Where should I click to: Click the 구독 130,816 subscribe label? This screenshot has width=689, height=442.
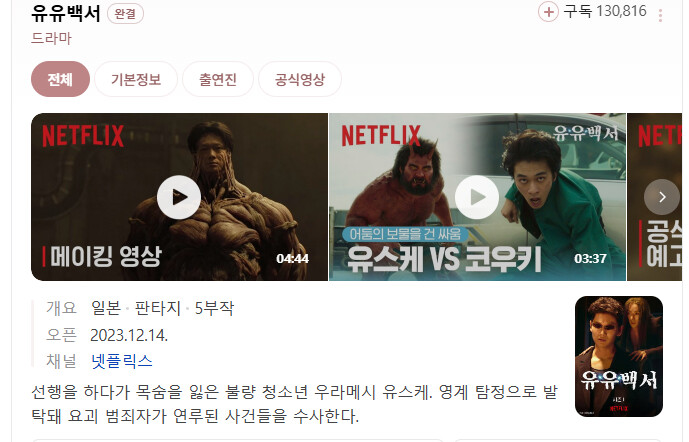[x=605, y=11]
